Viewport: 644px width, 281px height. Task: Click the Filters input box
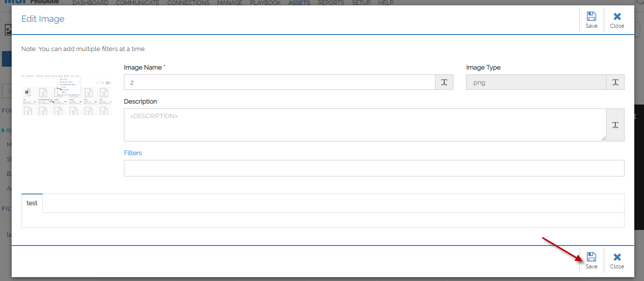374,168
